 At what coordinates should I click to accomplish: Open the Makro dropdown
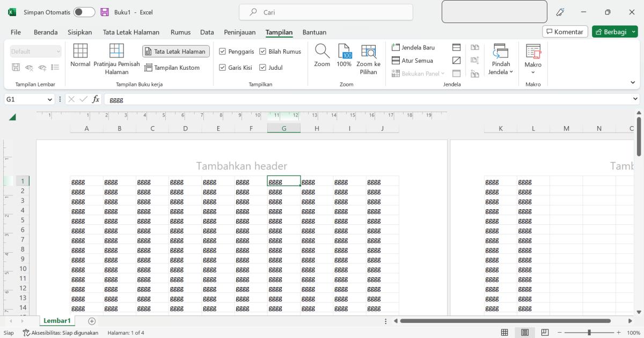click(533, 60)
